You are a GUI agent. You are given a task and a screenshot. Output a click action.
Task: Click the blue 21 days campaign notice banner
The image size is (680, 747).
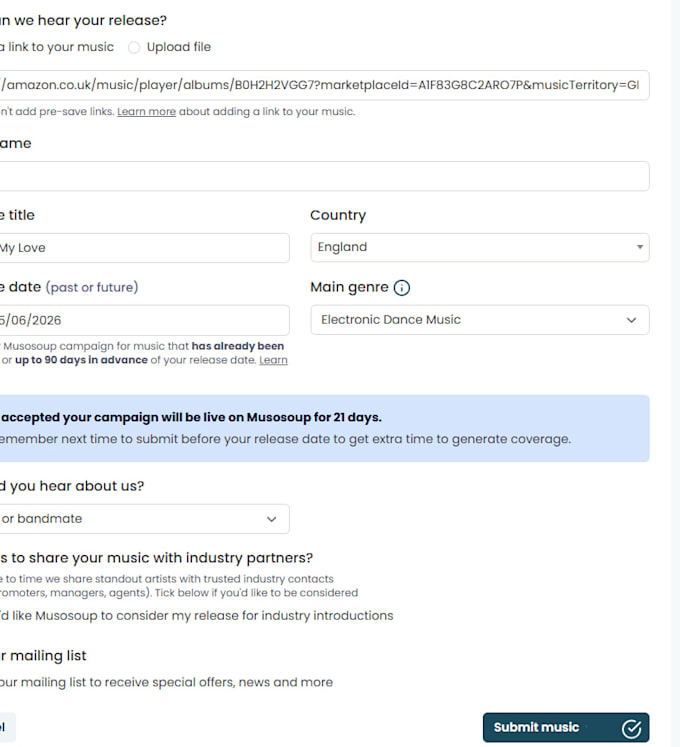[x=324, y=428]
